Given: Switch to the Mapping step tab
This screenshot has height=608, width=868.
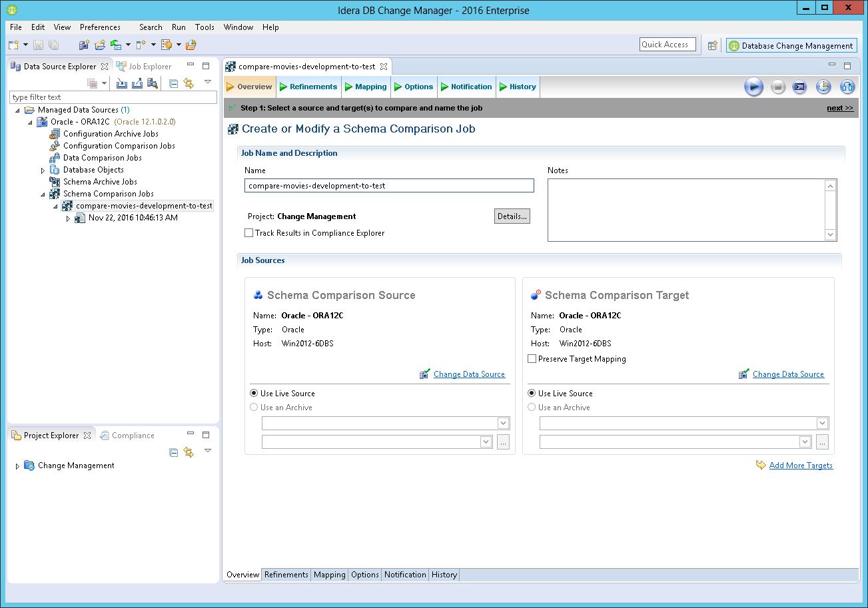Looking at the screenshot, I should 366,87.
